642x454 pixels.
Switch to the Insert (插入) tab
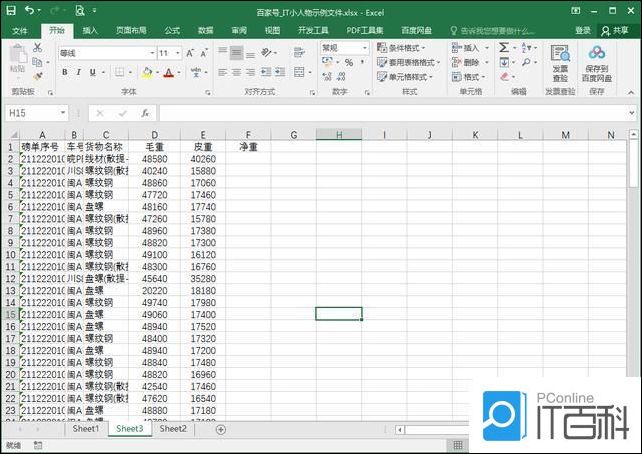(x=90, y=30)
